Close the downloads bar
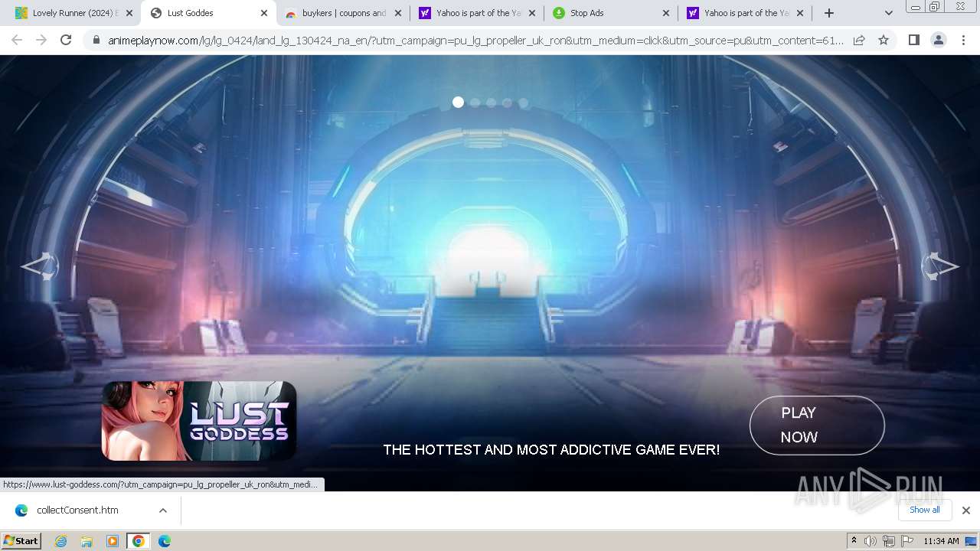The image size is (980, 551). point(966,510)
